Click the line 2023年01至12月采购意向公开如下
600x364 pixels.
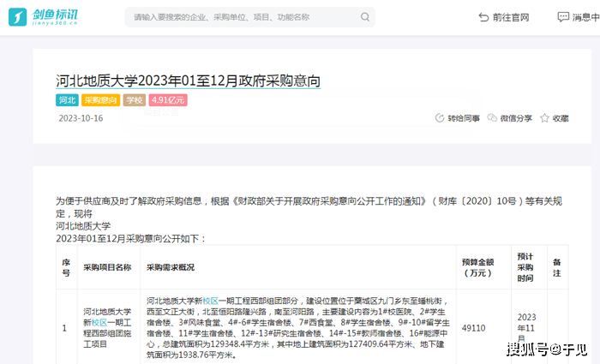point(131,239)
